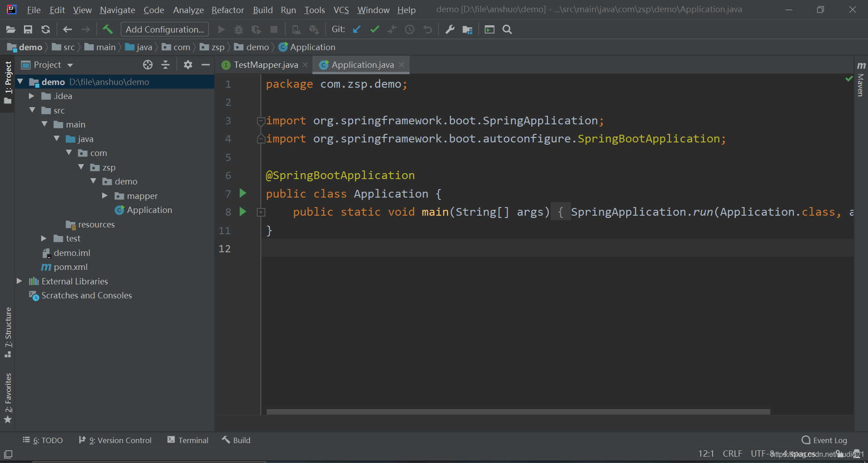The width and height of the screenshot is (868, 463).
Task: Click the Open folder toolbar icon
Action: click(11, 29)
